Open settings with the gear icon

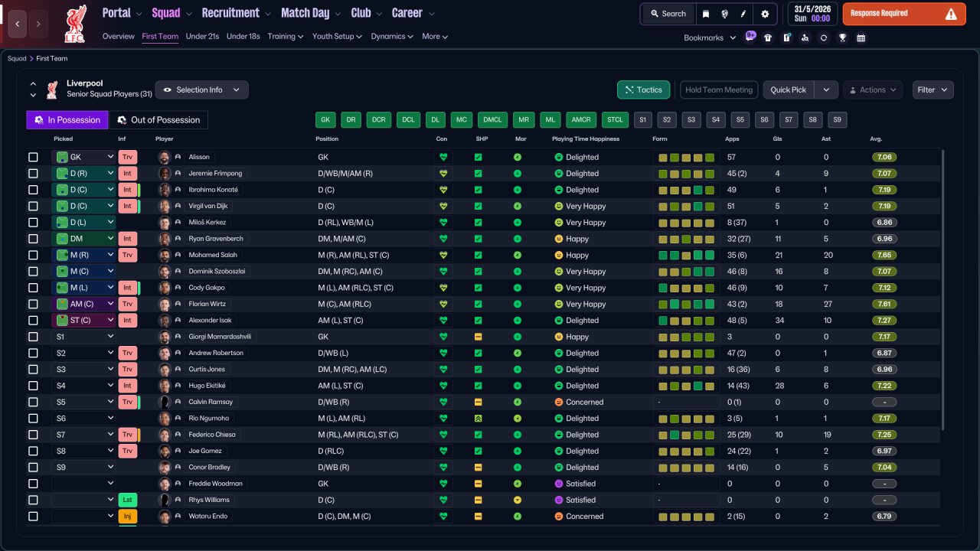pyautogui.click(x=765, y=14)
